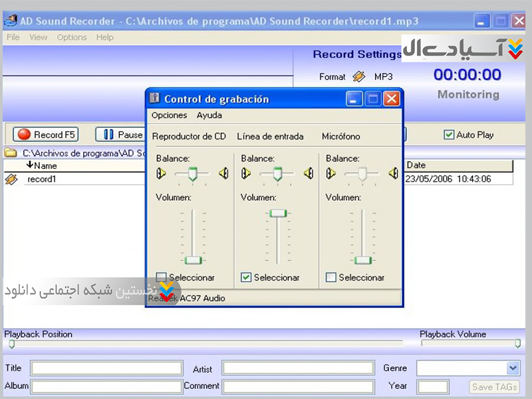Click the Save TAGs button
This screenshot has width=532, height=399.
[x=493, y=386]
